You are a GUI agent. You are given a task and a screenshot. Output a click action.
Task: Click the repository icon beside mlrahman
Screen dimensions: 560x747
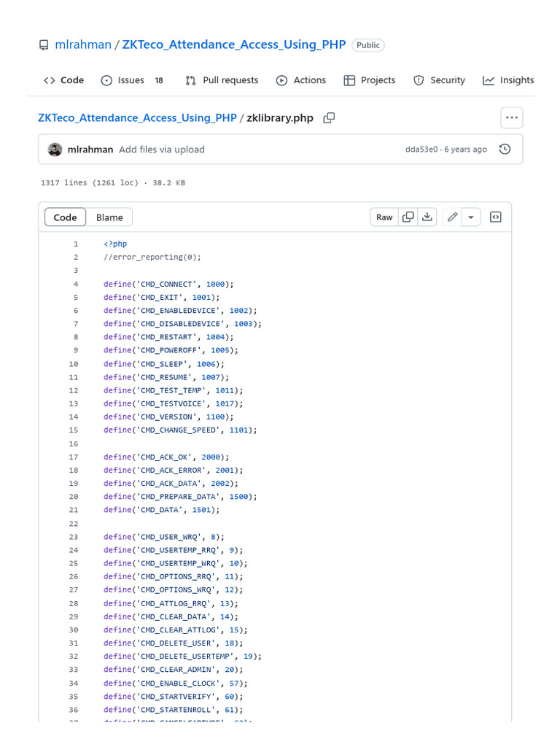[44, 45]
